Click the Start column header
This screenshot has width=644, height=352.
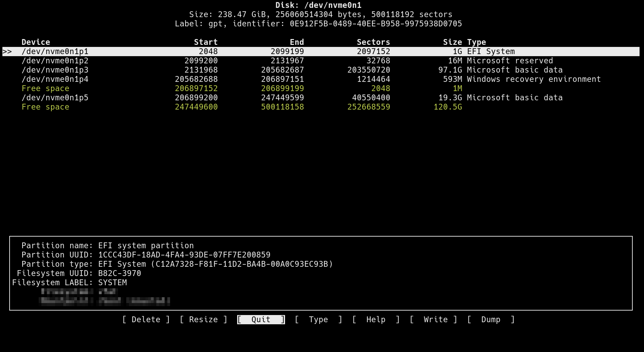(206, 42)
